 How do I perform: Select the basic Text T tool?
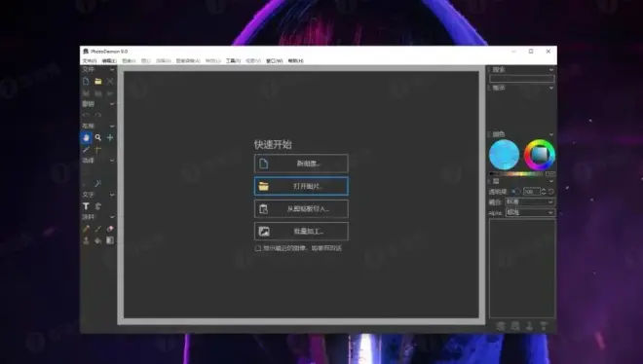click(86, 206)
